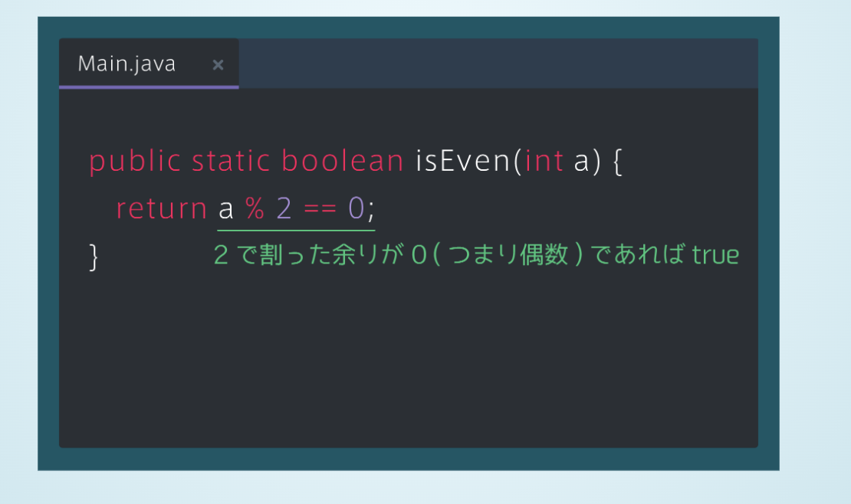Click the 'int' parameter type

(544, 161)
